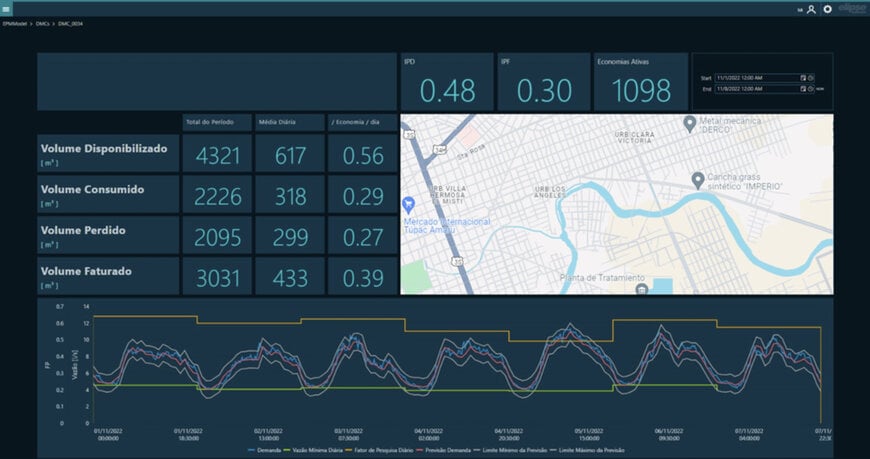870x459 pixels.
Task: Click the Economias Ativas 1098 indicator tile
Action: click(x=641, y=82)
